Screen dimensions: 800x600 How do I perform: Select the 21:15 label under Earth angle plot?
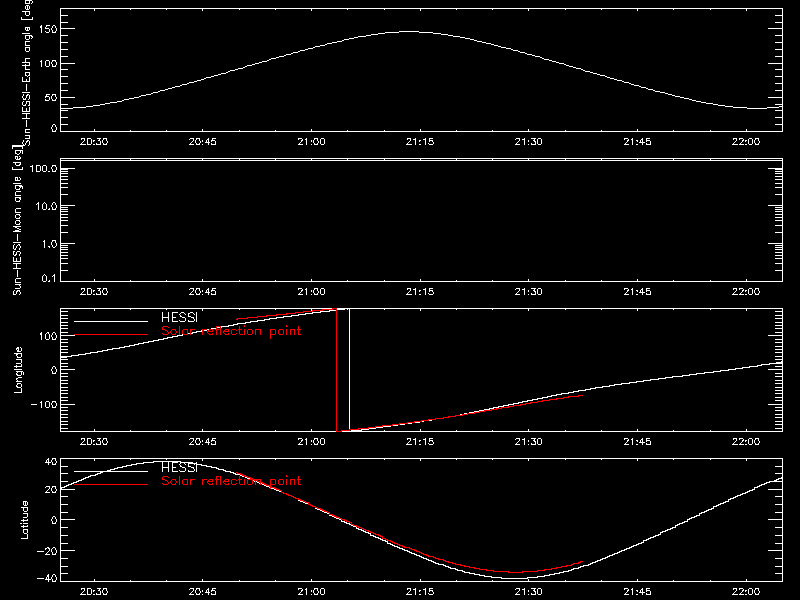pos(420,142)
